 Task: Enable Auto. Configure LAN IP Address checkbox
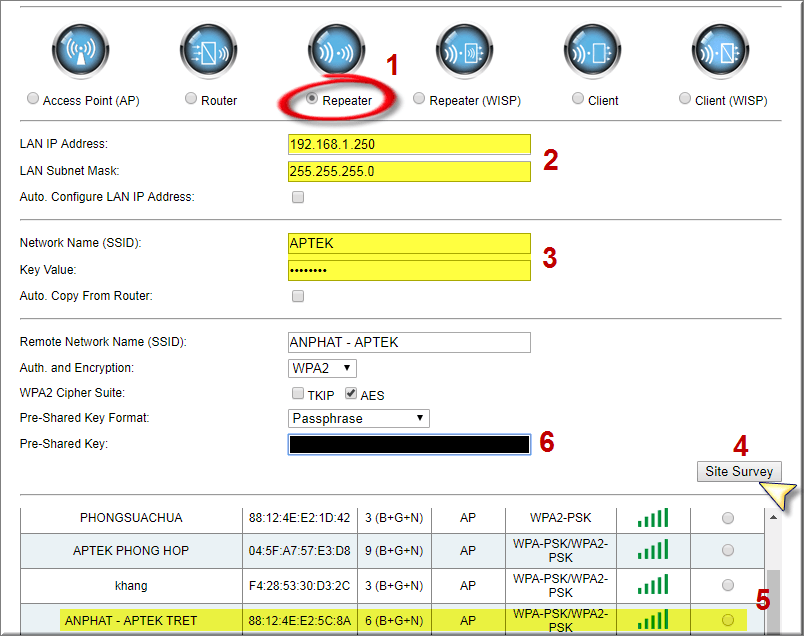tap(298, 197)
